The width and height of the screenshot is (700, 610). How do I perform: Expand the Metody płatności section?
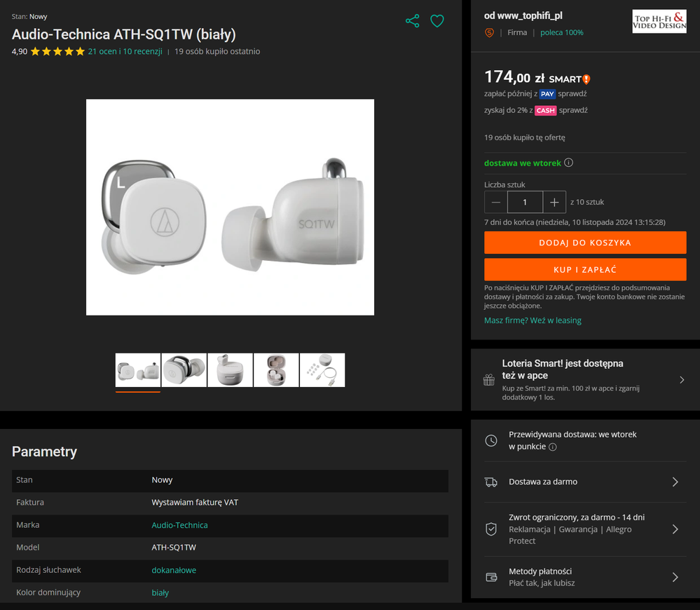[x=675, y=577]
